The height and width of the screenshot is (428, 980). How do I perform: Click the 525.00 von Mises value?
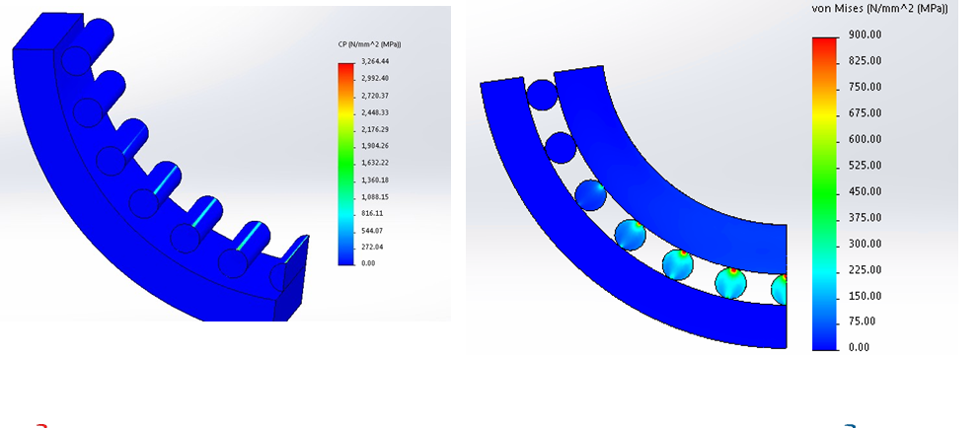point(865,165)
